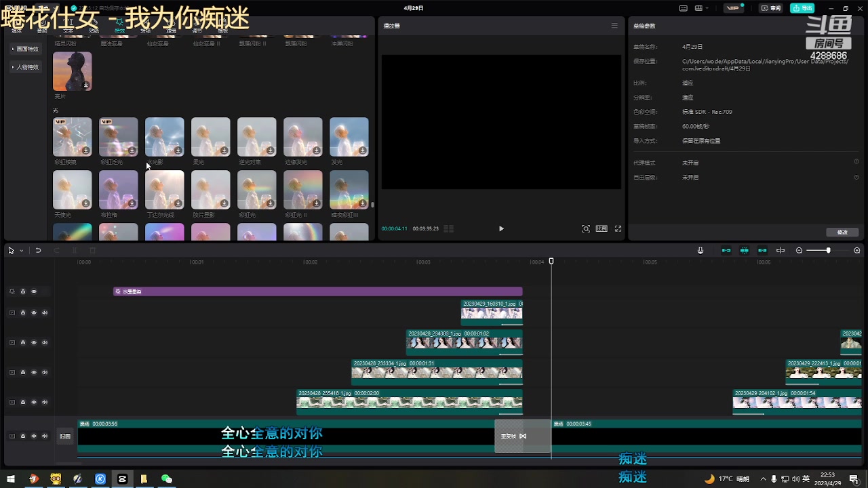
Task: Enter fullscreen preview in player
Action: (618, 228)
